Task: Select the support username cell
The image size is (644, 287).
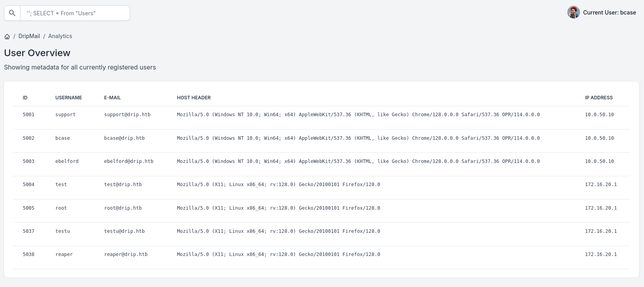Action: coord(65,115)
